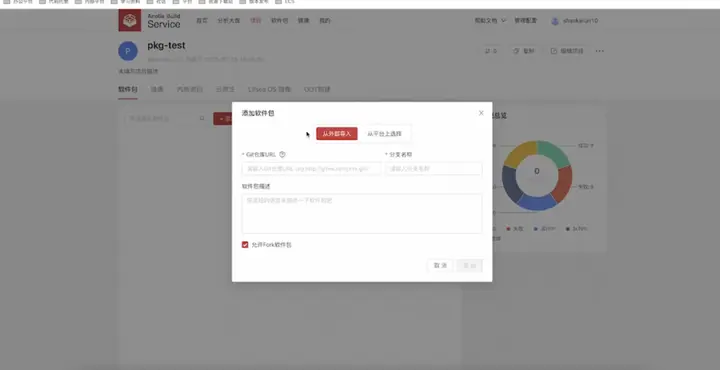Viewport: 720px width, 370px height.
Task: Click the help icon beside Git仓库URL
Action: click(282, 154)
